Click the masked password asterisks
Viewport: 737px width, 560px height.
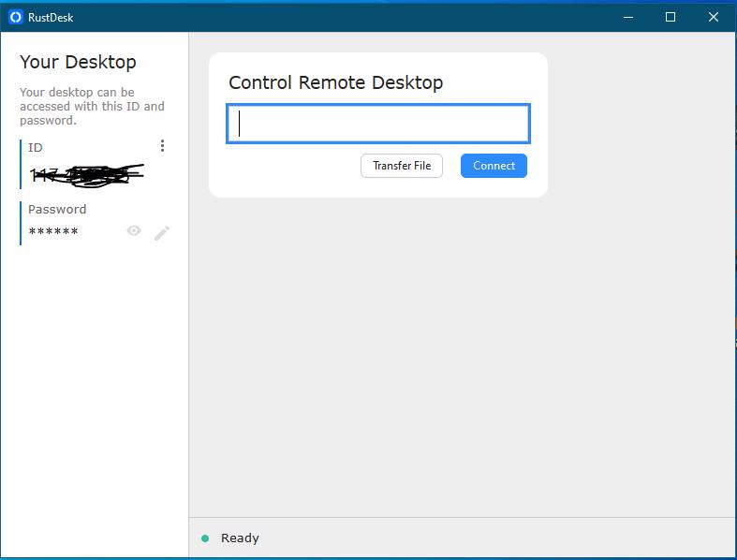coord(53,231)
